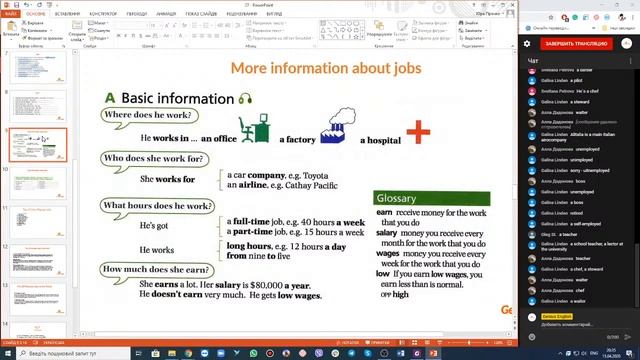This screenshot has width=640, height=360.
Task: Click the Copy command in the ribbon
Action: point(36,30)
